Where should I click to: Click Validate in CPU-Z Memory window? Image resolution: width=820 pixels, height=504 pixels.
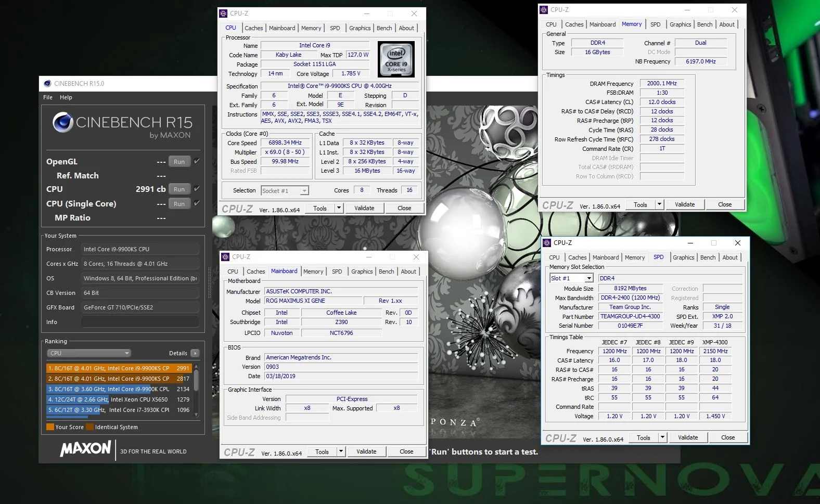coord(685,204)
